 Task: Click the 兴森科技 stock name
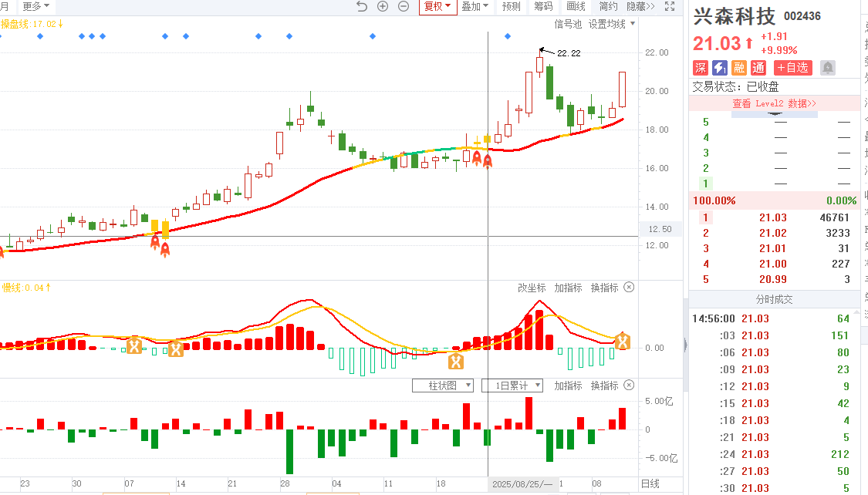tap(734, 16)
